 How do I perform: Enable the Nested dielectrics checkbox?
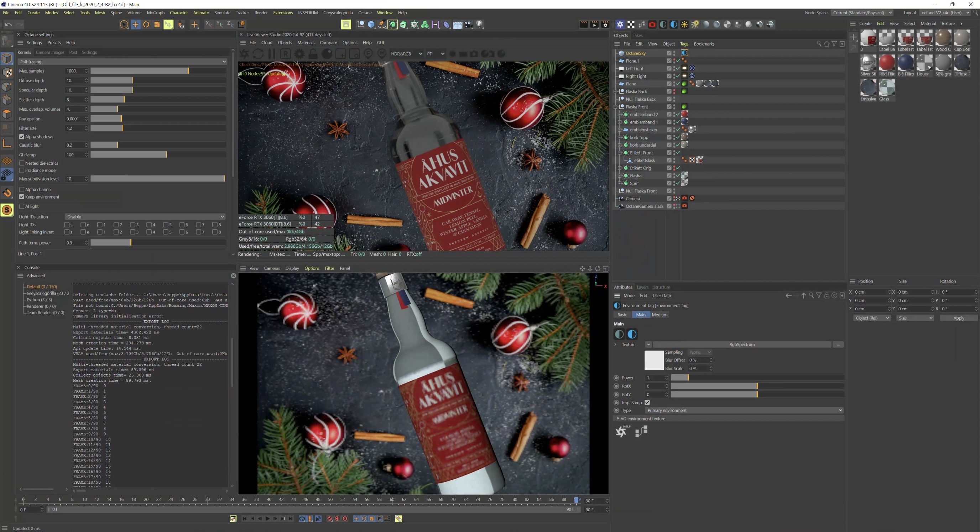pos(22,163)
